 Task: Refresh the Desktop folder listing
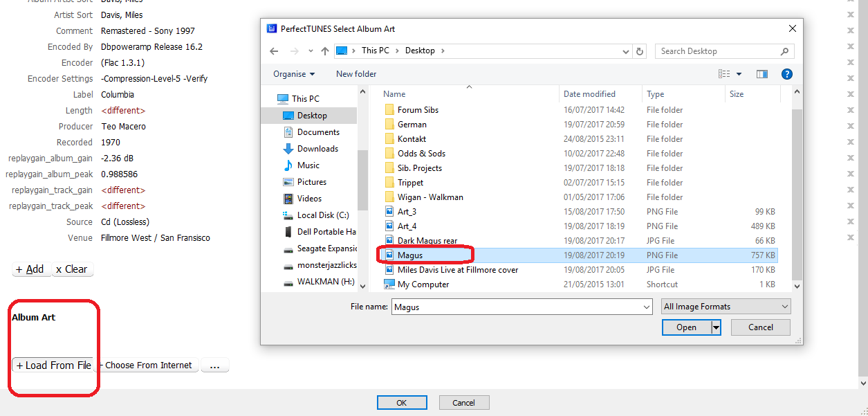point(640,51)
